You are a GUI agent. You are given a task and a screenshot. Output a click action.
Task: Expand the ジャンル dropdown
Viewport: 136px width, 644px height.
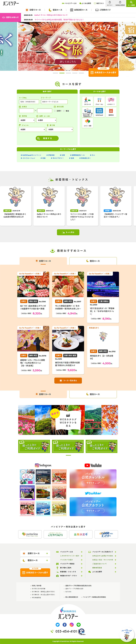32,130
